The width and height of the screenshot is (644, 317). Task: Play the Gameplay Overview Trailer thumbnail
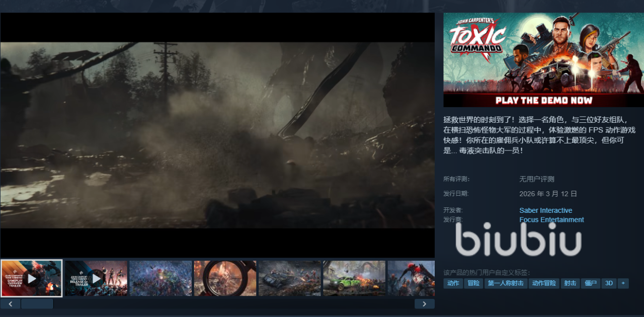[31, 278]
